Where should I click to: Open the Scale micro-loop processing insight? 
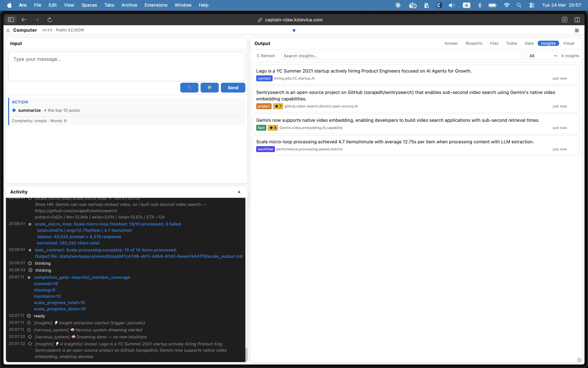(416, 145)
